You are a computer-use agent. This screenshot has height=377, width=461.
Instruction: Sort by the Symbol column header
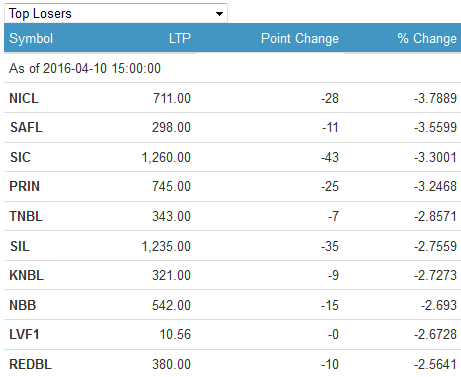tap(31, 38)
